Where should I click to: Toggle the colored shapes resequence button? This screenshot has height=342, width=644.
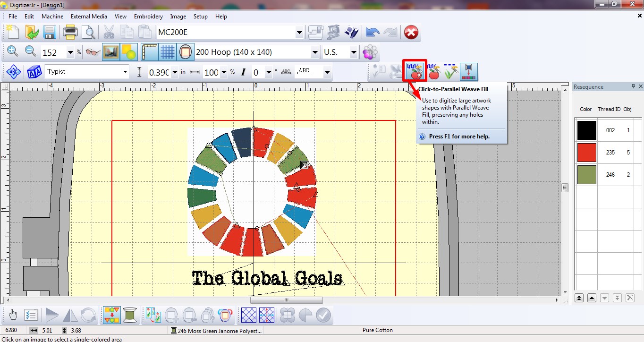(112, 315)
